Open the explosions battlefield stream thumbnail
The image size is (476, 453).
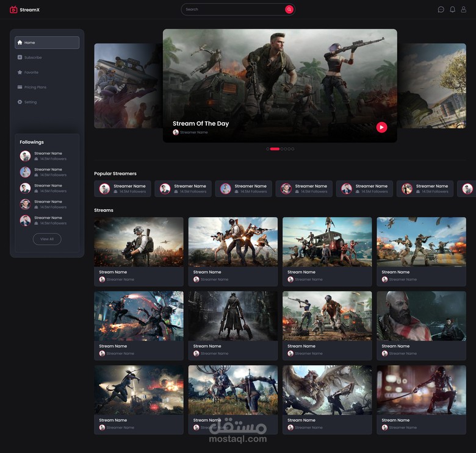[421, 242]
